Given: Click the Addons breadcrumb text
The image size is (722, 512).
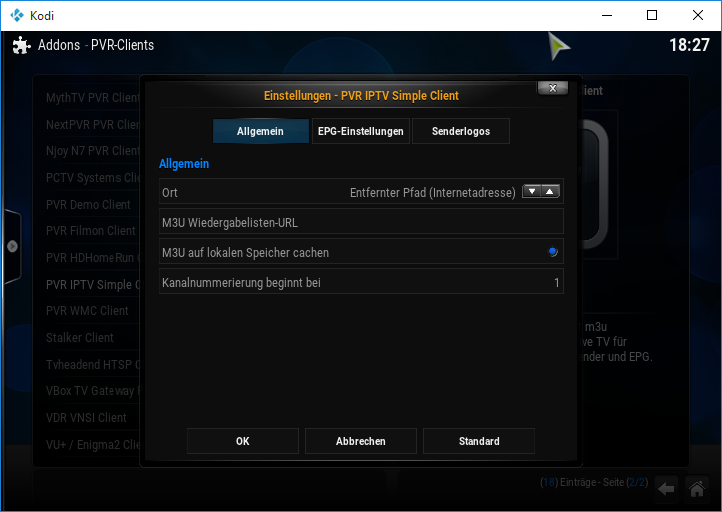Looking at the screenshot, I should tap(59, 45).
